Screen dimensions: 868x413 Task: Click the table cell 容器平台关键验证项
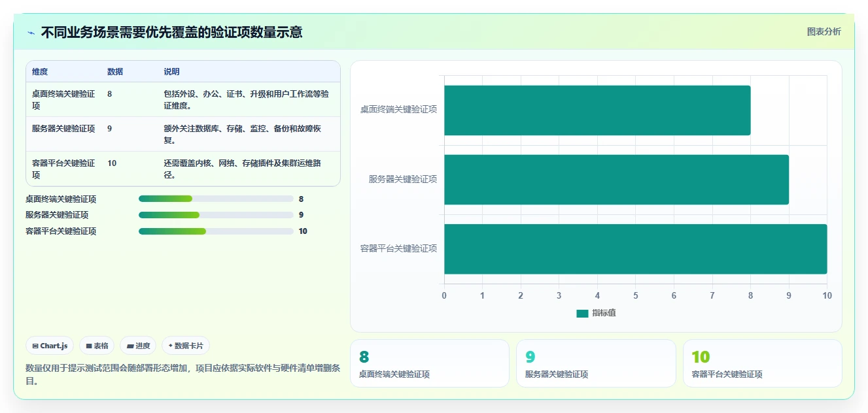[63, 169]
